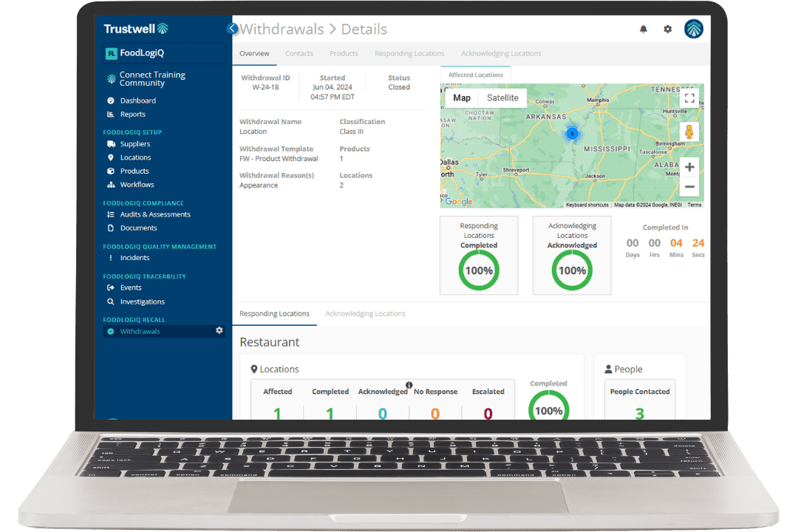Image resolution: width=798 pixels, height=532 pixels.
Task: Click the Street View pegman
Action: point(689,132)
